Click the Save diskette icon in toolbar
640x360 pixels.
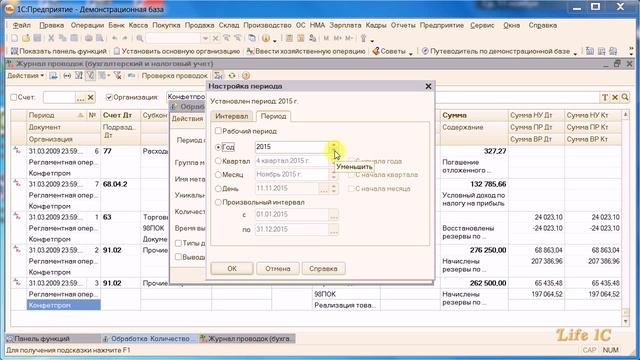[x=37, y=38]
